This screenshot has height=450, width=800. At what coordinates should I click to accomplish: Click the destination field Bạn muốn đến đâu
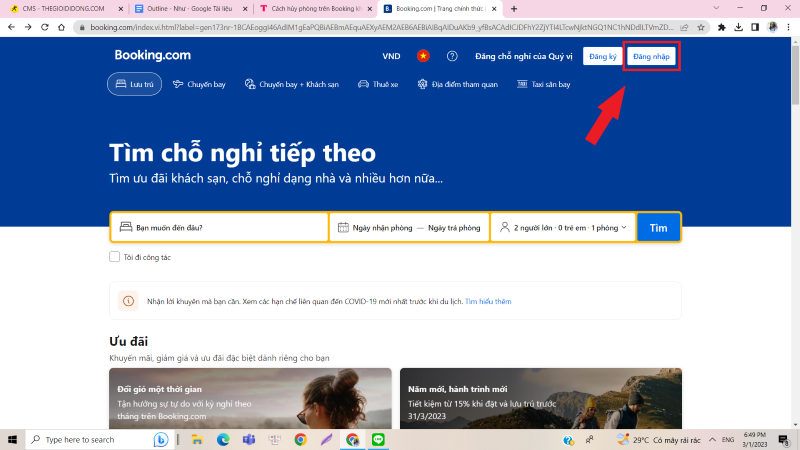219,228
